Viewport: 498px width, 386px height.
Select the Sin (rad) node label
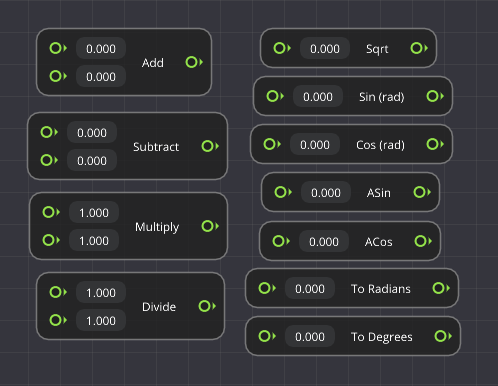382,97
